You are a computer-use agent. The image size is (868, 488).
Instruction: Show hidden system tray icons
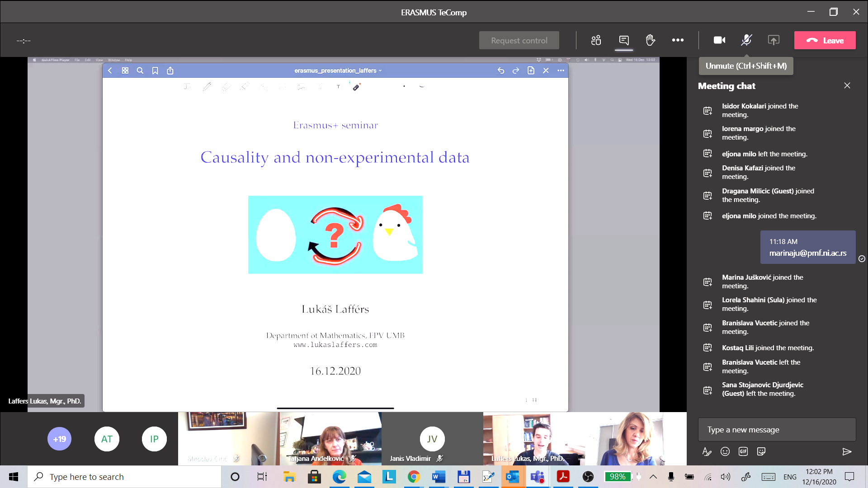(653, 477)
